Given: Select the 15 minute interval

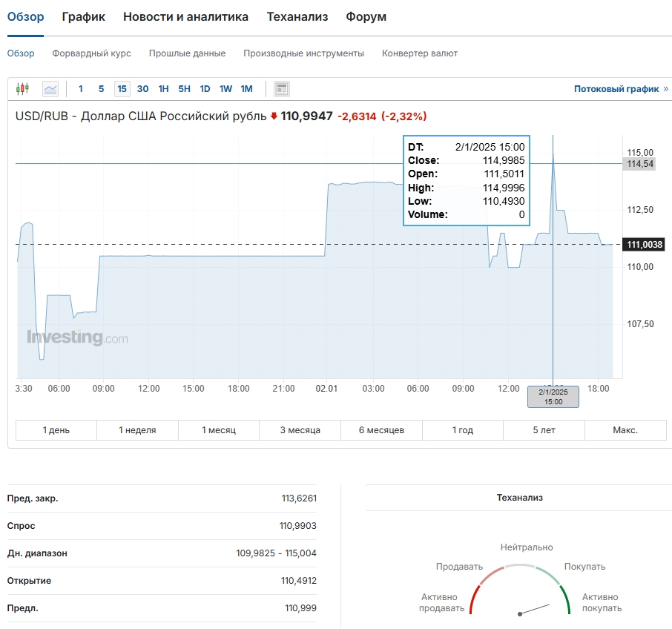Looking at the screenshot, I should (x=122, y=89).
